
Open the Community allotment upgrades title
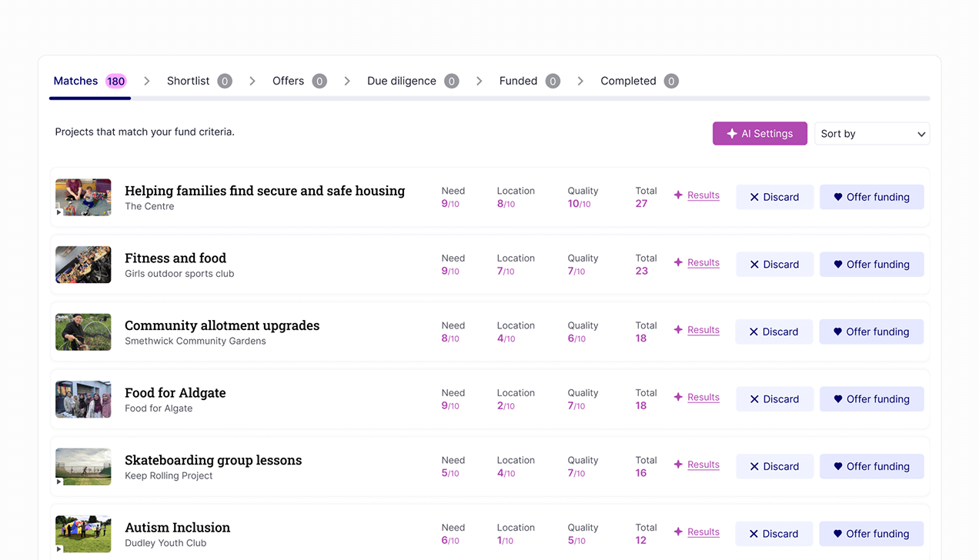click(x=222, y=325)
